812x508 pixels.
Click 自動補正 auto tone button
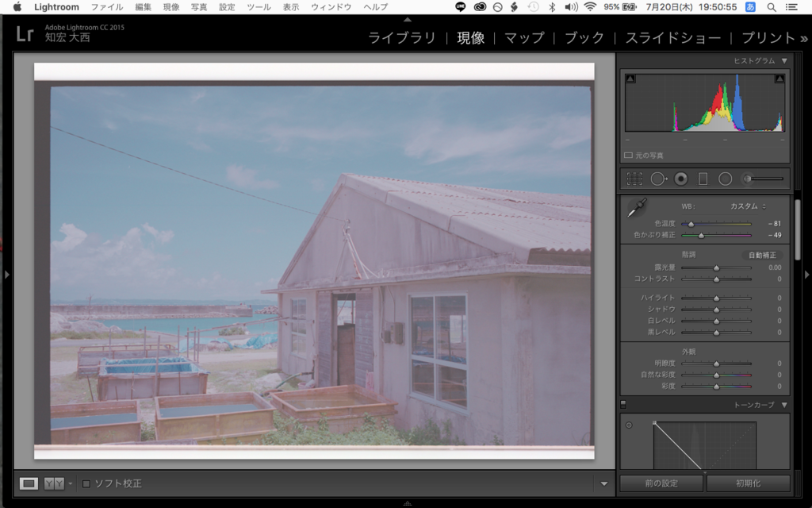click(762, 255)
